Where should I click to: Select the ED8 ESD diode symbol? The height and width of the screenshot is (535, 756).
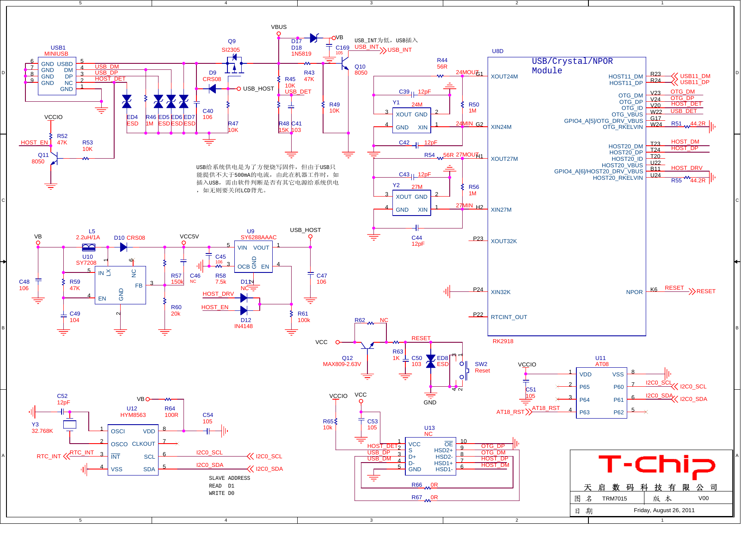click(431, 361)
